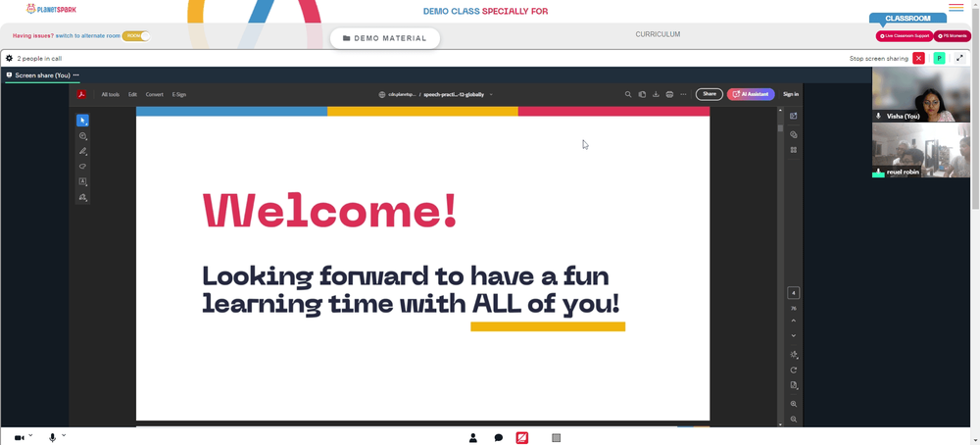The width and height of the screenshot is (980, 445).
Task: Open the participants person icon
Action: [473, 438]
